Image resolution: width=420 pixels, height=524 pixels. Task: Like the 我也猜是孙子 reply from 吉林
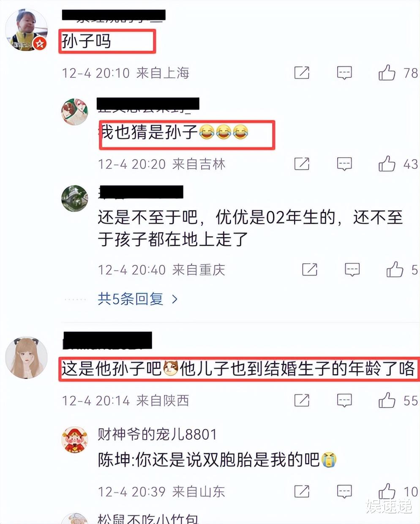tap(387, 164)
